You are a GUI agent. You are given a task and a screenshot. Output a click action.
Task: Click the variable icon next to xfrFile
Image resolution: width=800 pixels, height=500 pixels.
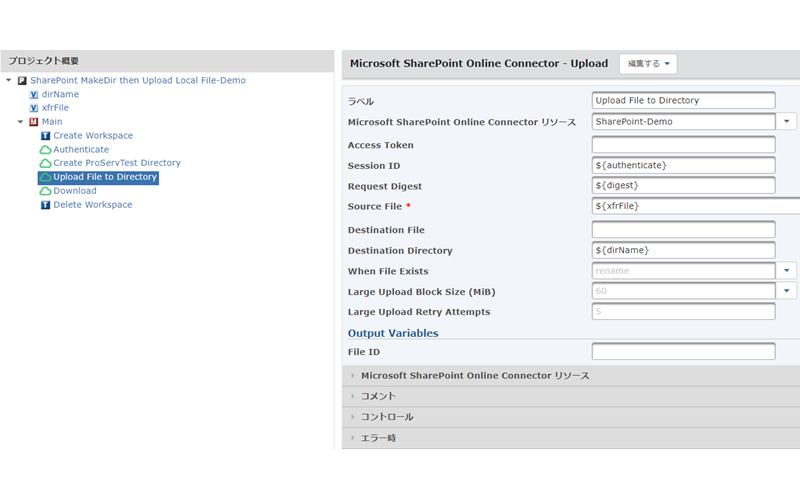coord(34,108)
